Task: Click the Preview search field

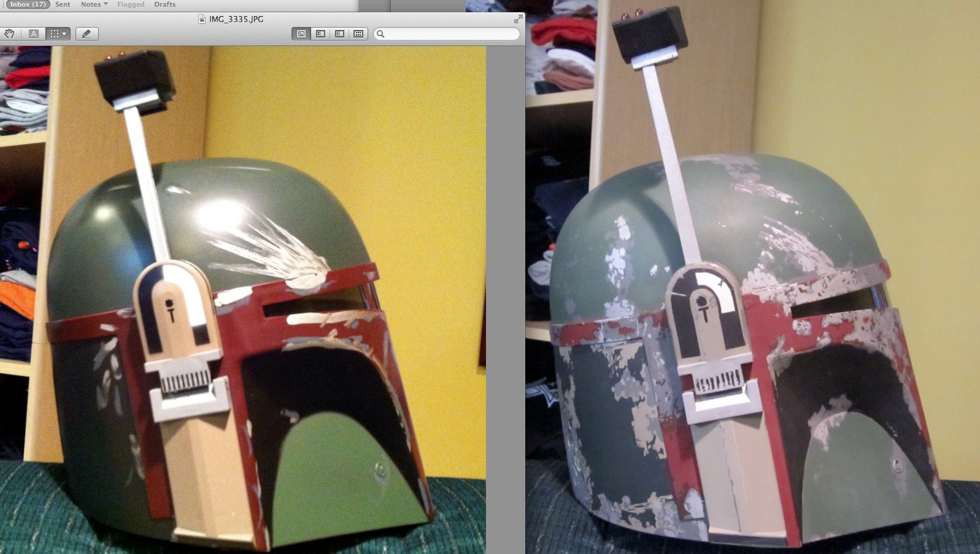Action: tap(451, 34)
